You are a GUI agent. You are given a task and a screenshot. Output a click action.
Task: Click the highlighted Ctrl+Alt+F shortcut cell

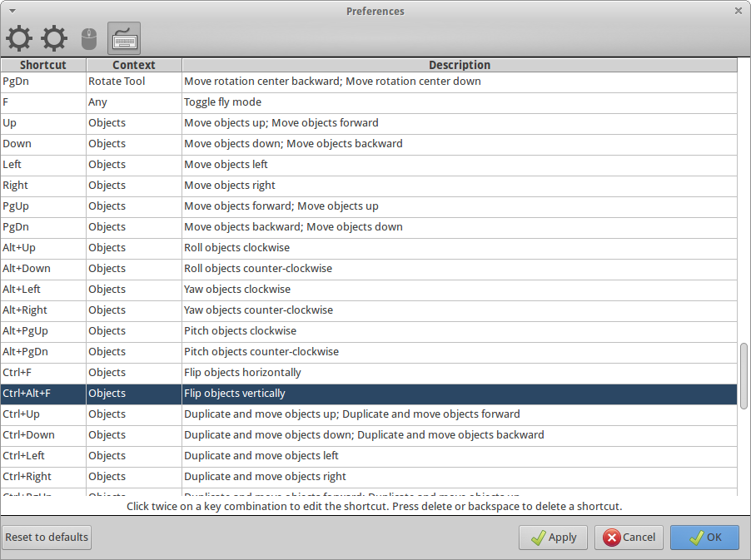pyautogui.click(x=42, y=394)
